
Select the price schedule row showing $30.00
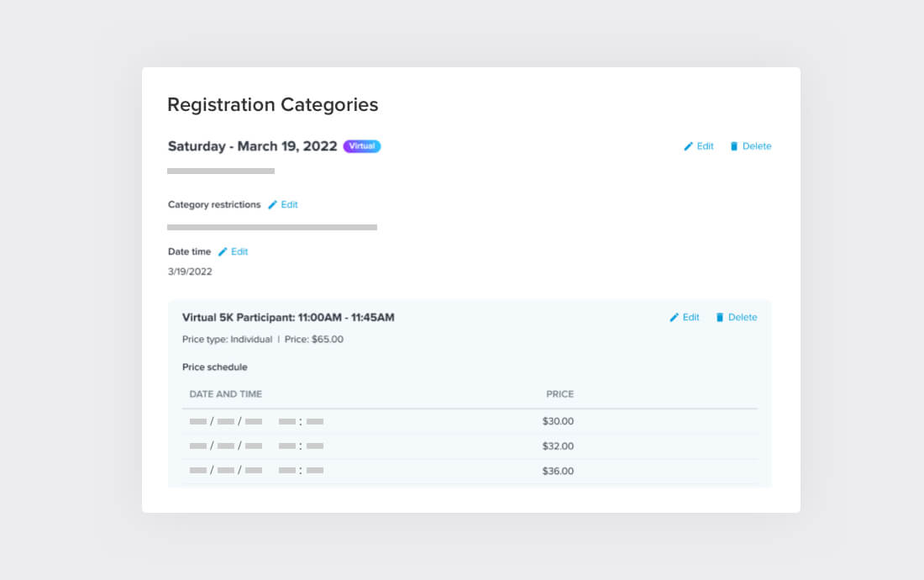tap(470, 421)
